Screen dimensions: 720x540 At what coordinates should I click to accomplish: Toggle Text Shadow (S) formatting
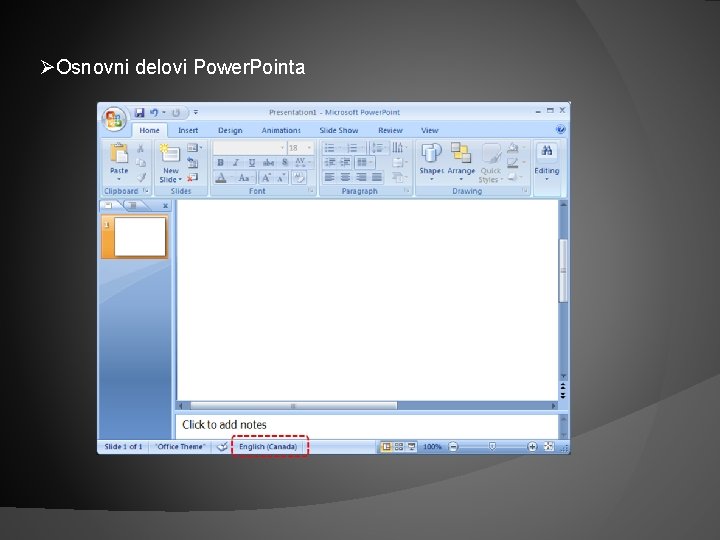(285, 163)
